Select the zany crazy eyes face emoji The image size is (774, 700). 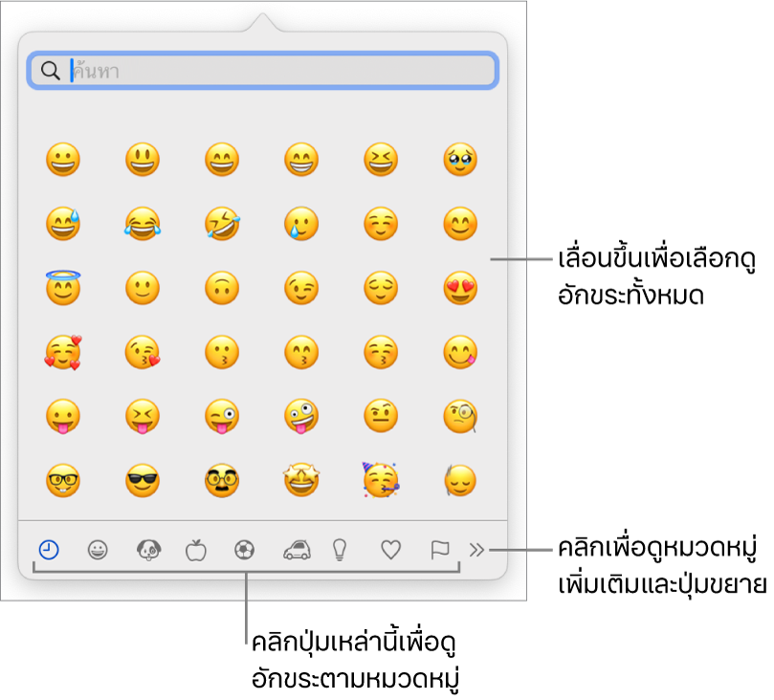(301, 416)
